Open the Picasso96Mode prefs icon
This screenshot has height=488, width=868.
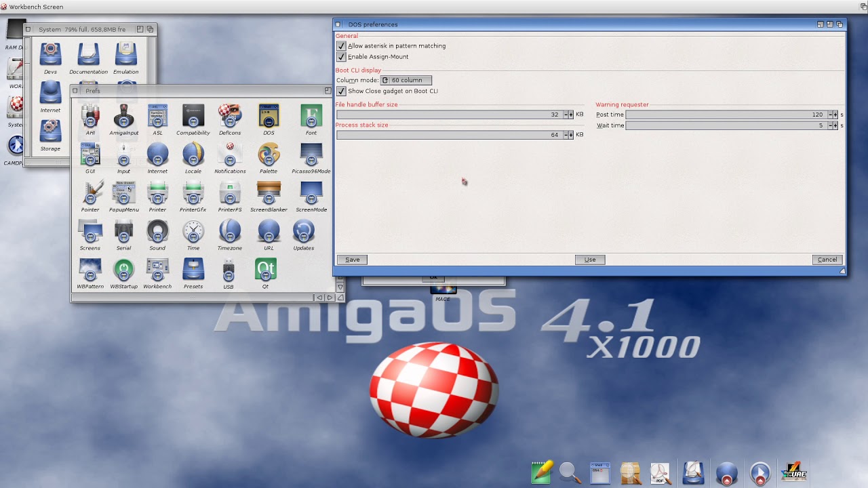[311, 155]
